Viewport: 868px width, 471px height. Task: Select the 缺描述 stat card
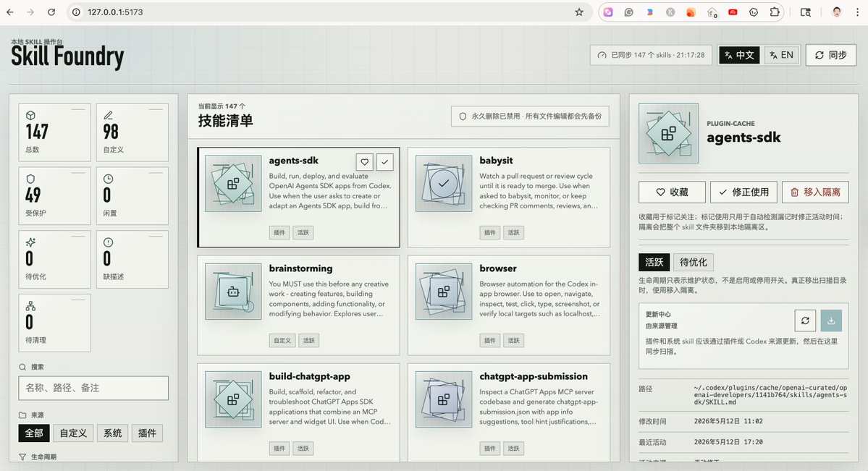click(x=132, y=259)
